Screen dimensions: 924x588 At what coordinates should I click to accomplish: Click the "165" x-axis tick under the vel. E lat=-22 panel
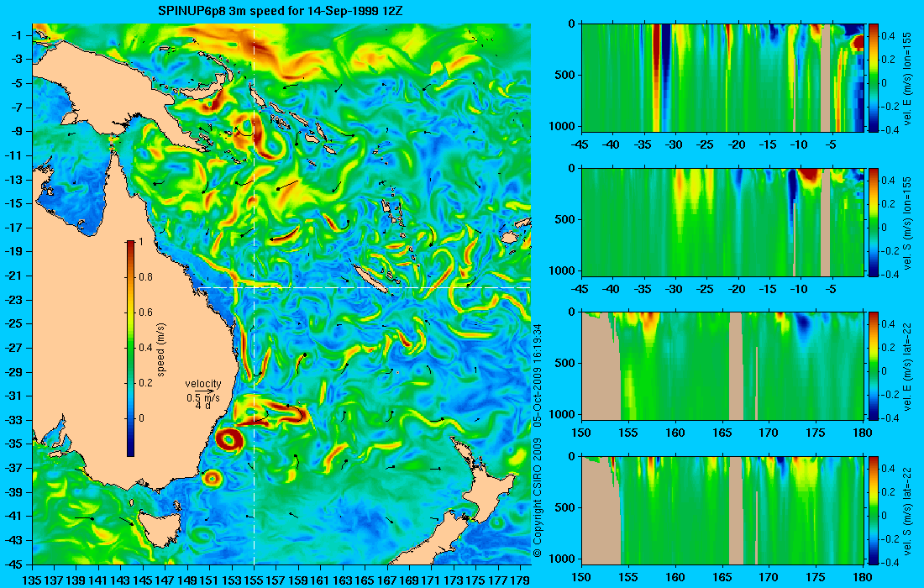point(722,433)
